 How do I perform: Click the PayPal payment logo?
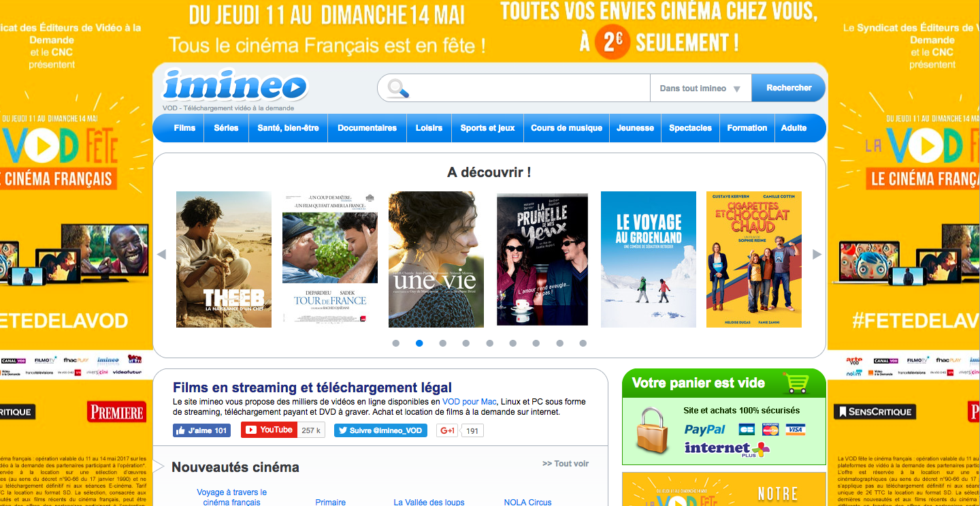(704, 430)
